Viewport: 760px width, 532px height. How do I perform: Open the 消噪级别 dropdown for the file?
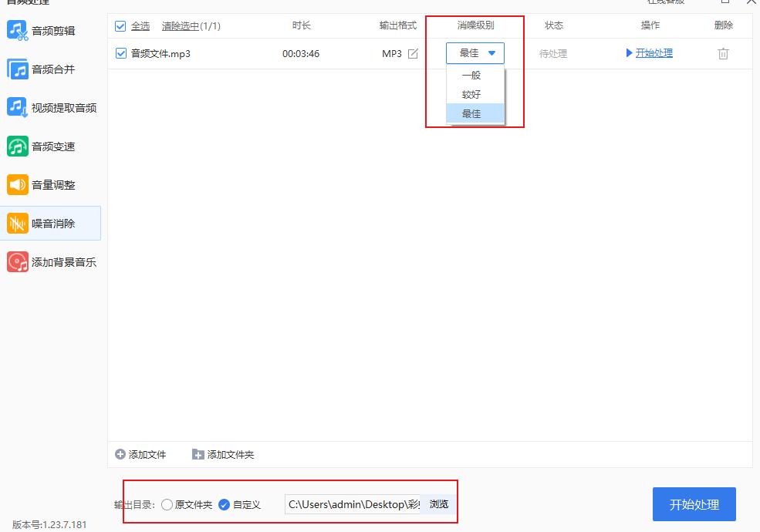(475, 53)
